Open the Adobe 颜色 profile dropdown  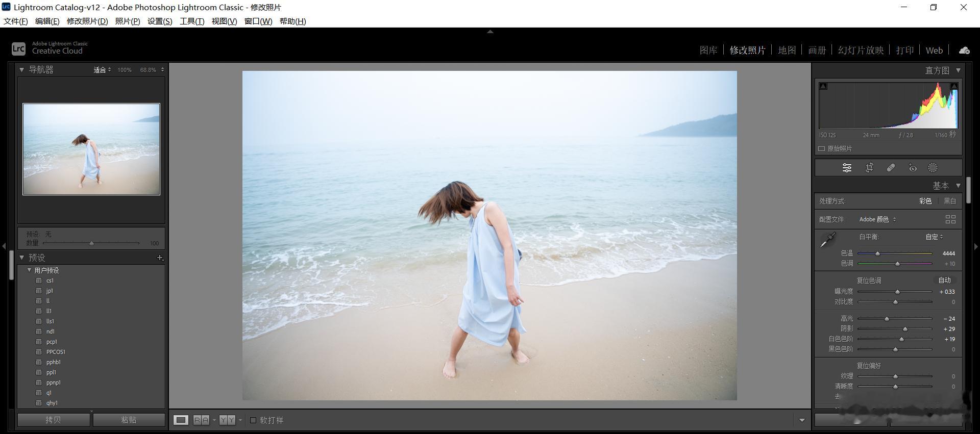coord(877,219)
